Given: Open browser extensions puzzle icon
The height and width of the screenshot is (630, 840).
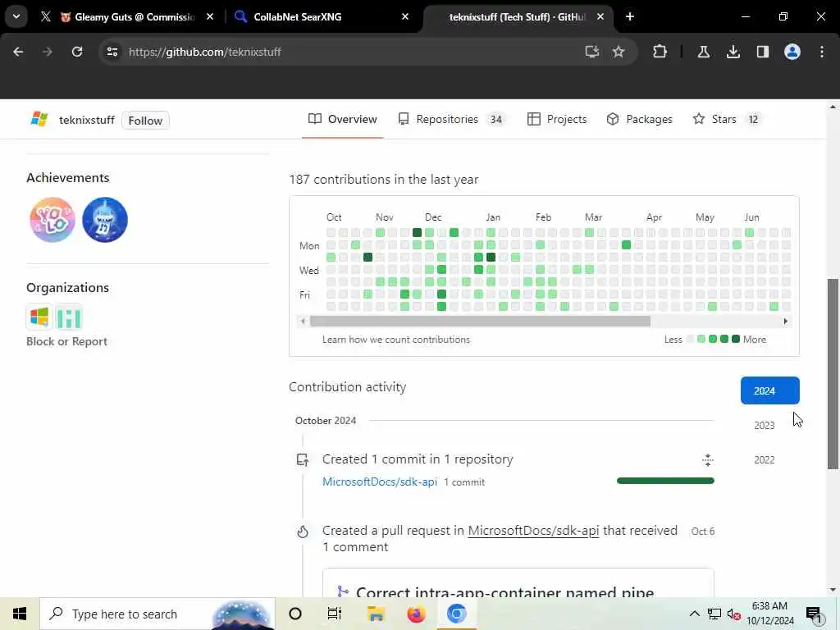Looking at the screenshot, I should point(660,52).
